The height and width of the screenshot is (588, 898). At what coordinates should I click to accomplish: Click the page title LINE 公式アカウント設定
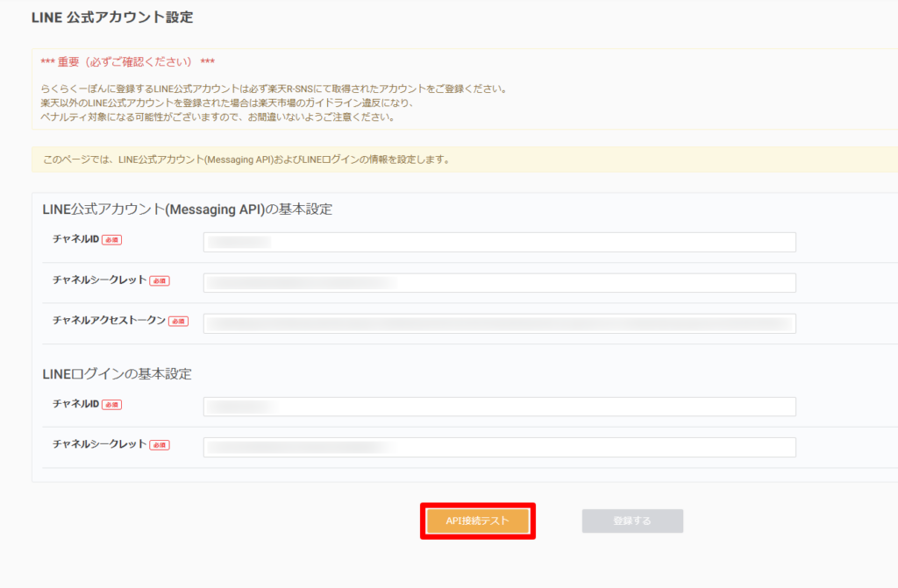coord(112,18)
